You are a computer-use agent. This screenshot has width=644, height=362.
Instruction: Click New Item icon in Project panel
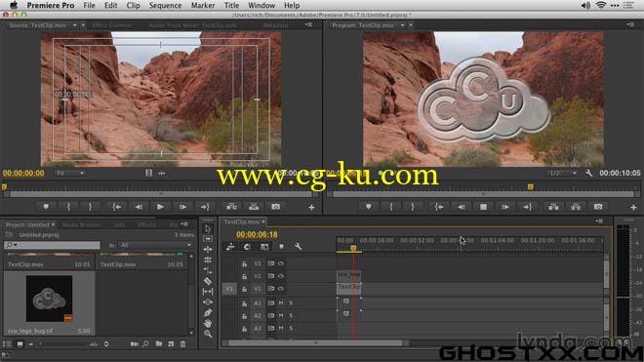tap(171, 343)
